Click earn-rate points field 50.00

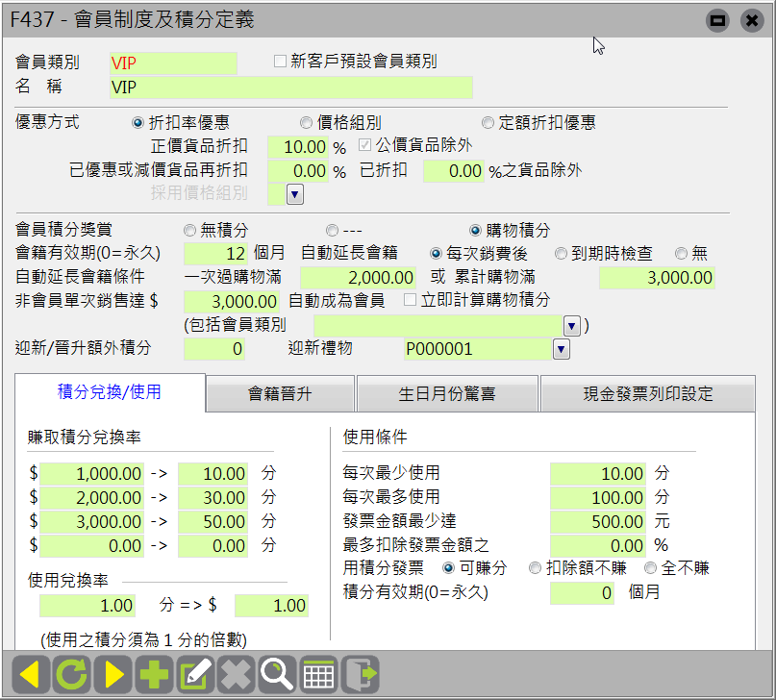tap(213, 522)
